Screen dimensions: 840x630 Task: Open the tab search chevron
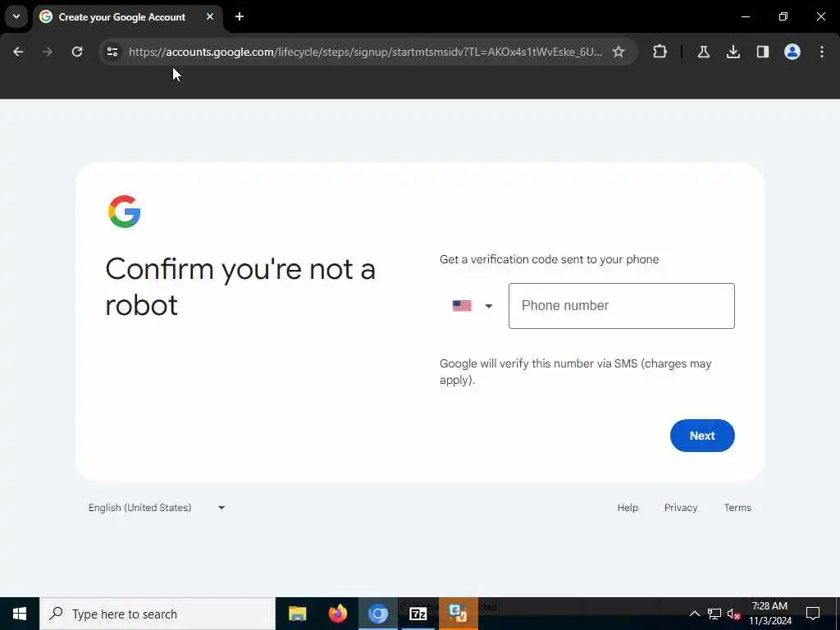coord(16,16)
